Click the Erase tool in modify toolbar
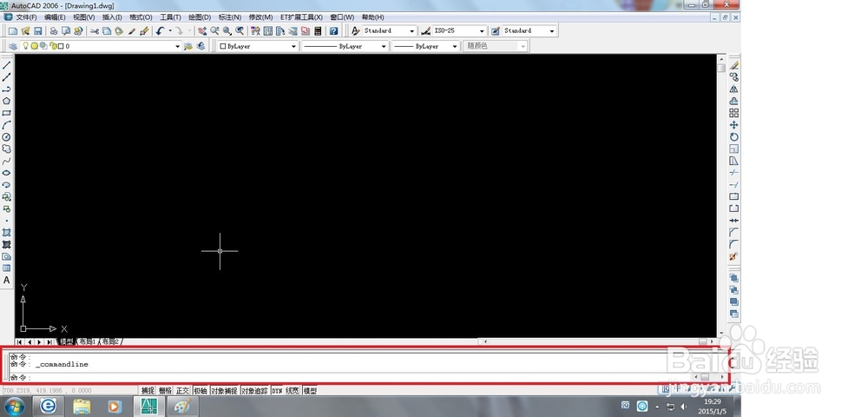 click(x=734, y=65)
